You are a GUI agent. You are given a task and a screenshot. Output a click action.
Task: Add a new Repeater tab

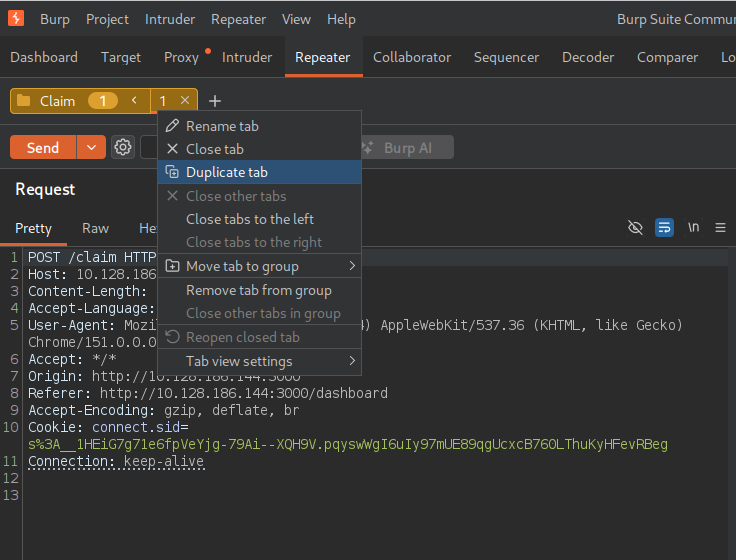tap(215, 101)
